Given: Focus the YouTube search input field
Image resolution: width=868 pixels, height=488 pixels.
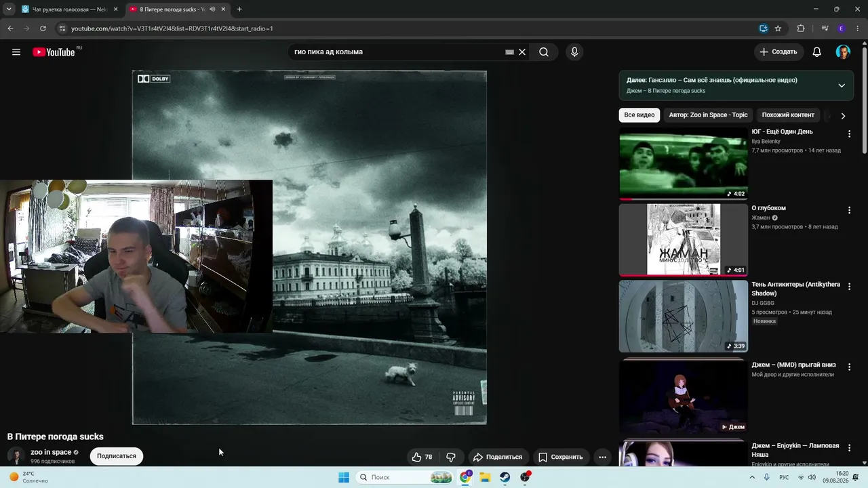Looking at the screenshot, I should (397, 52).
